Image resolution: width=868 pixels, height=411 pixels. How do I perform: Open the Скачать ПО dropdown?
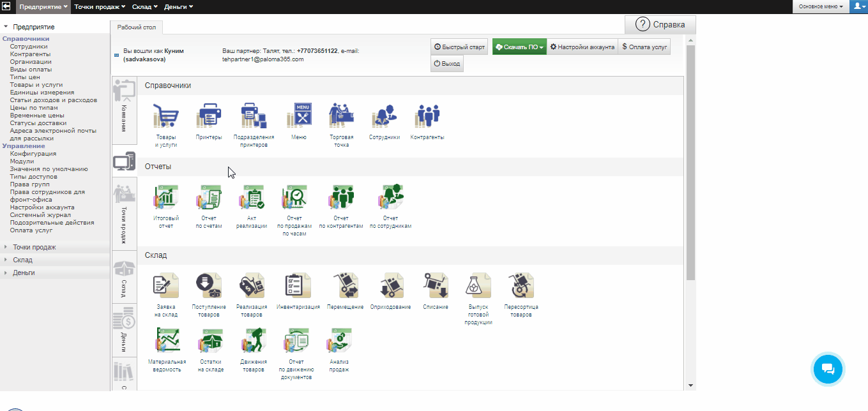519,47
